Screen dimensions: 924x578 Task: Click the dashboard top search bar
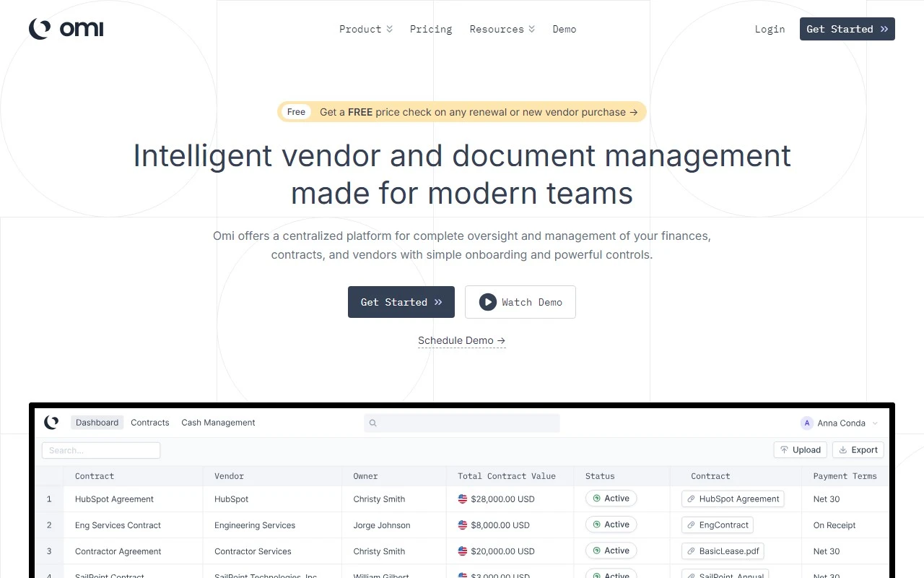[x=462, y=423]
